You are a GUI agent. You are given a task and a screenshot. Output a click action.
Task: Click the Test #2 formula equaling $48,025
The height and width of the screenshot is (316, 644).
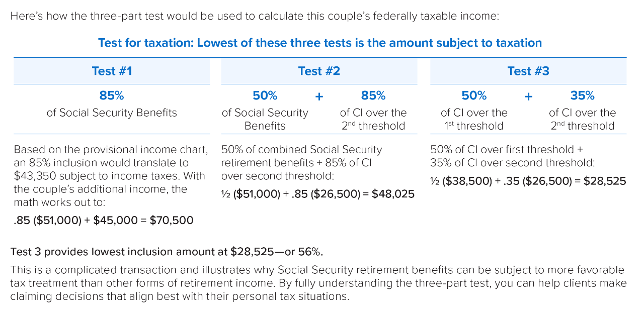point(318,194)
